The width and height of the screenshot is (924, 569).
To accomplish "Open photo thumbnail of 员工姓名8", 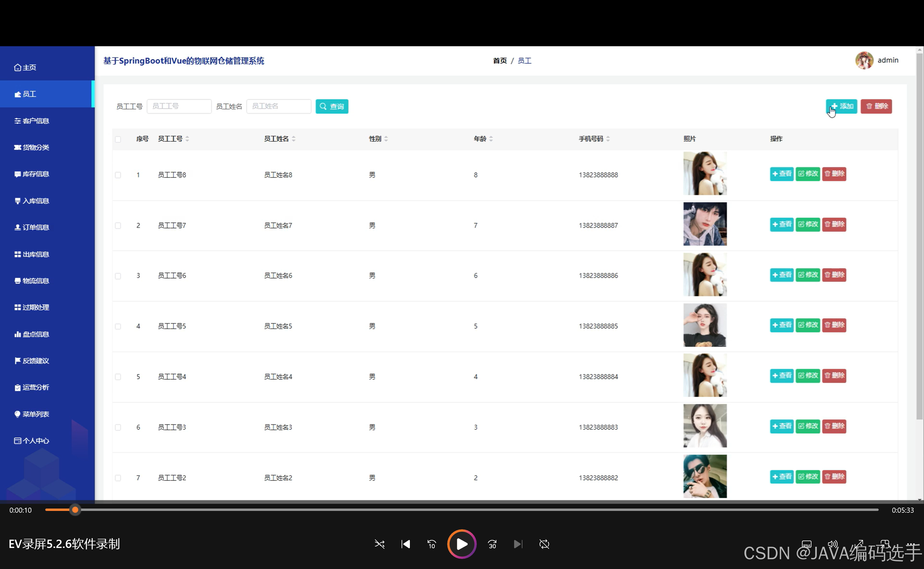I will pos(705,173).
